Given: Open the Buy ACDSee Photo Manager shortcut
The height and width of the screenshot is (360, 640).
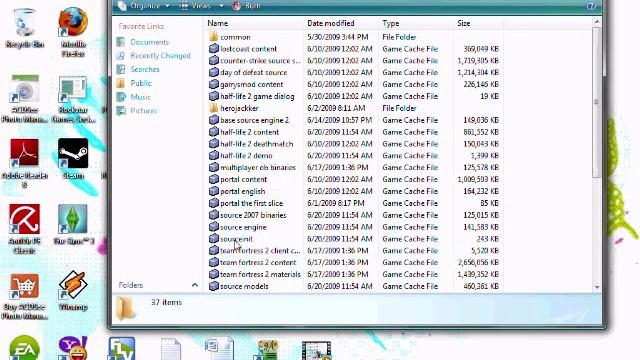Looking at the screenshot, I should pyautogui.click(x=24, y=296).
